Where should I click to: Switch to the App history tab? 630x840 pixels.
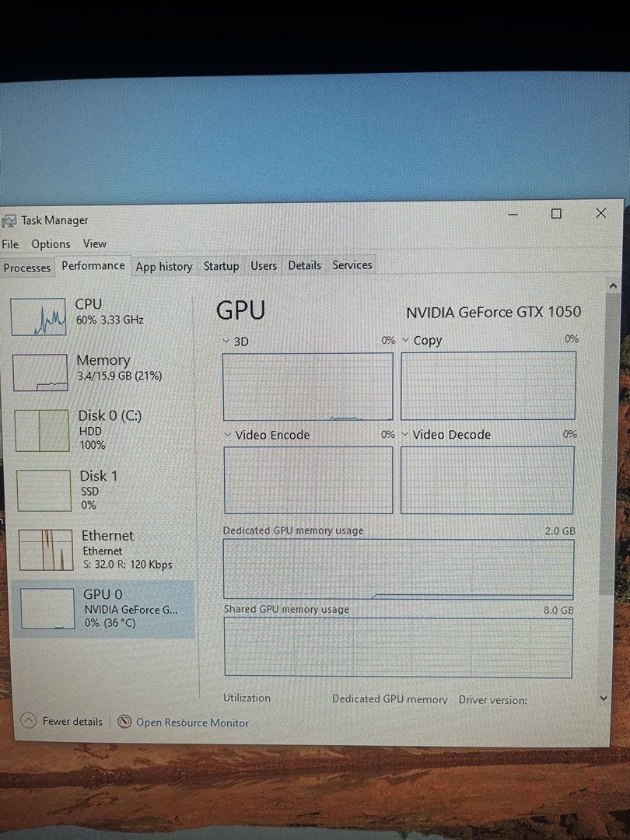[x=164, y=267]
